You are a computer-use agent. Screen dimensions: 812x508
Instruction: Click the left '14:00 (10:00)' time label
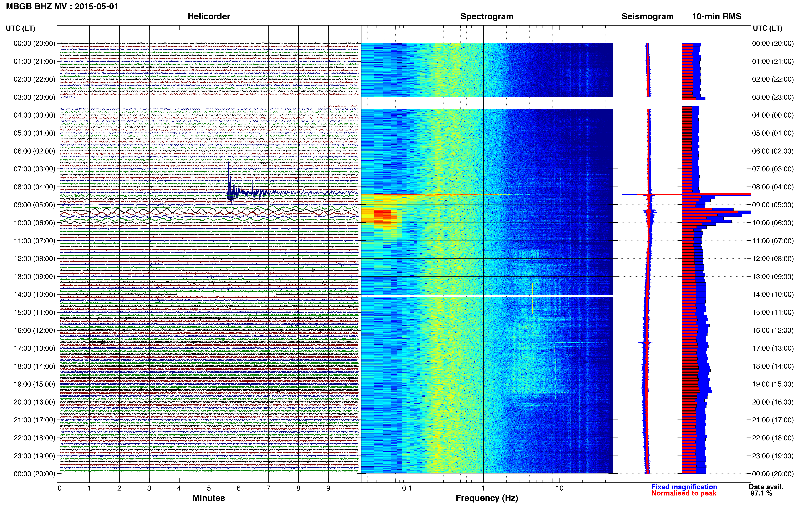tap(34, 294)
